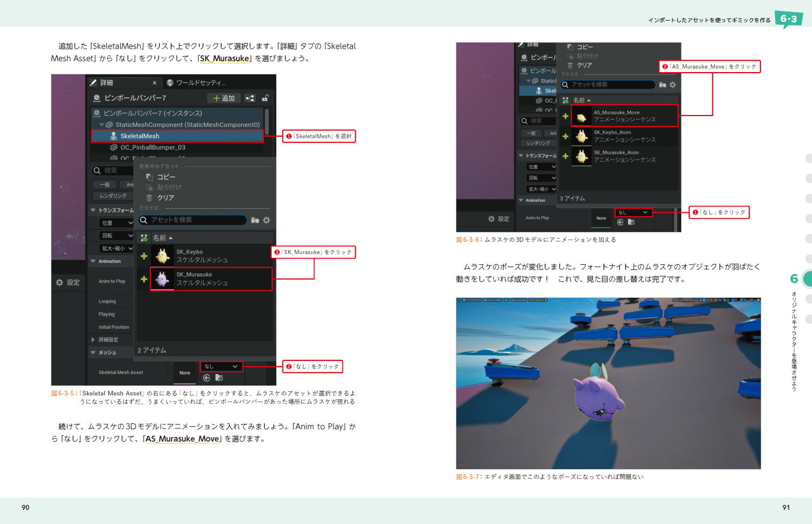Click the component tree scrollbar in figure 6-3-5
The height and width of the screenshot is (524, 812).
click(267, 122)
